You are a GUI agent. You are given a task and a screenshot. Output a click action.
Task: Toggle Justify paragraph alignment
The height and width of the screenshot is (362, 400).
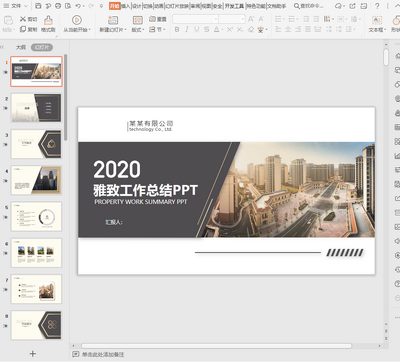[308, 29]
